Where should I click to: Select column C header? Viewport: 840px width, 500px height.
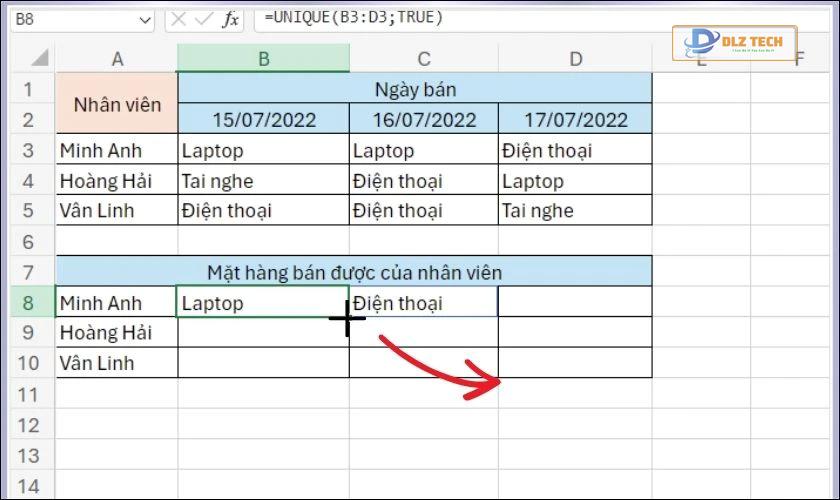[424, 58]
